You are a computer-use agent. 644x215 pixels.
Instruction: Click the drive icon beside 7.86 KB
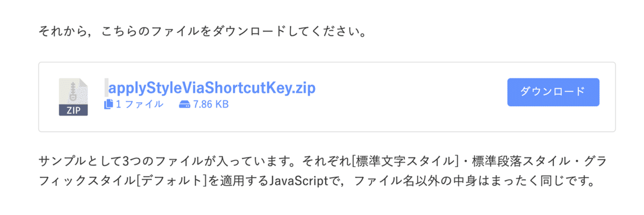coord(184,104)
